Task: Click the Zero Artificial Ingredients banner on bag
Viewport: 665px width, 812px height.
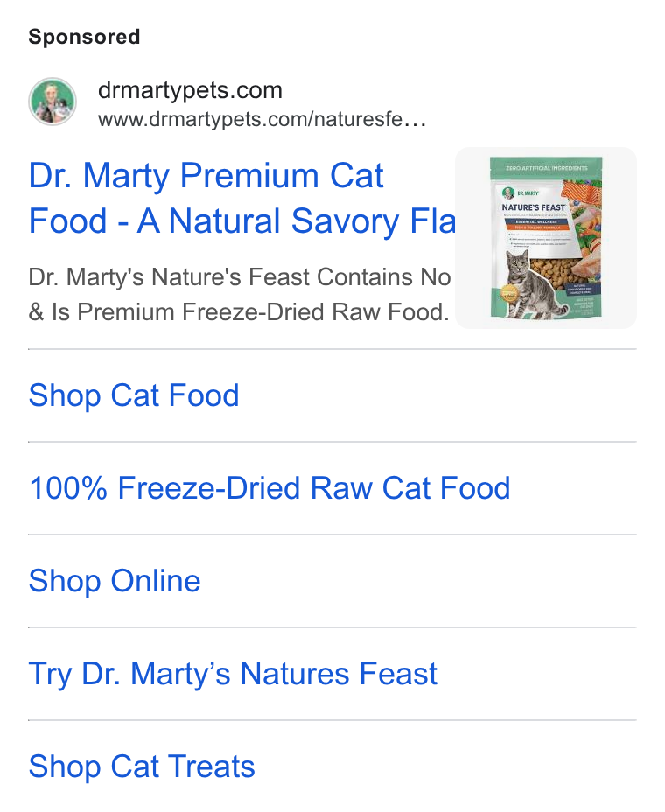Action: 546,167
